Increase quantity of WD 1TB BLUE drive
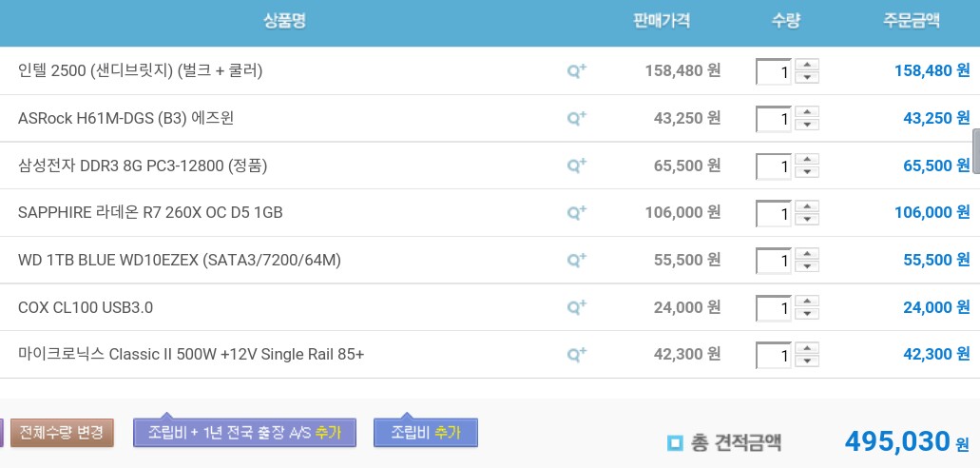The width and height of the screenshot is (980, 468). point(807,254)
